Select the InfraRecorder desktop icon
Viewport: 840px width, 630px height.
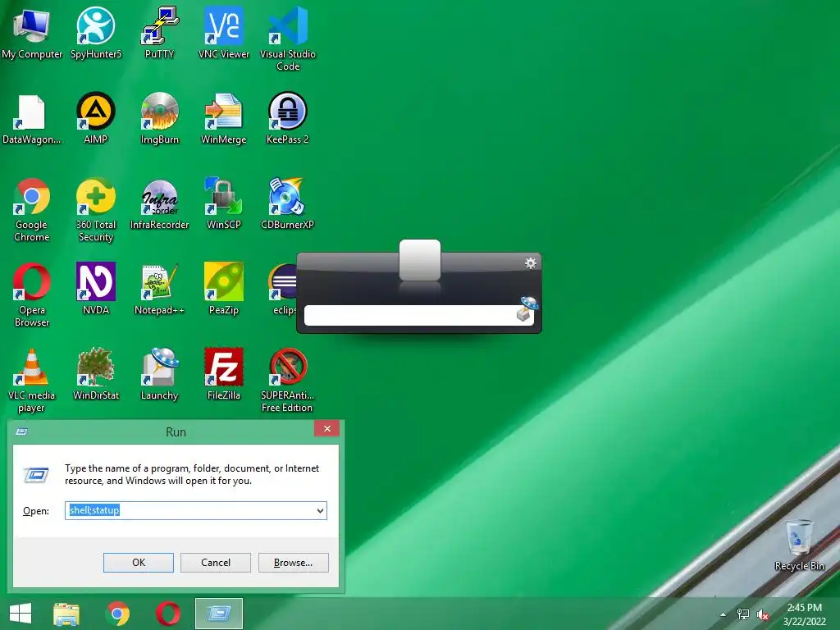[160, 204]
